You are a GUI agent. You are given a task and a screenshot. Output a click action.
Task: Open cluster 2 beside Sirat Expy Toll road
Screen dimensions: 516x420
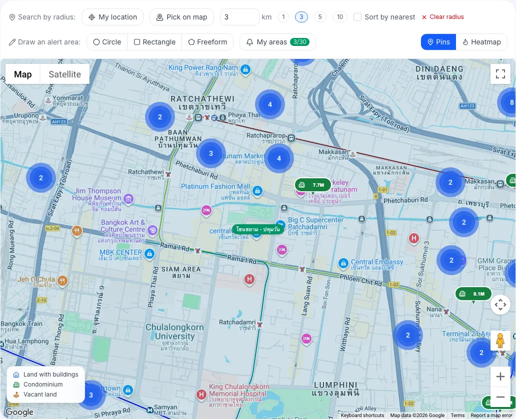pos(41,178)
